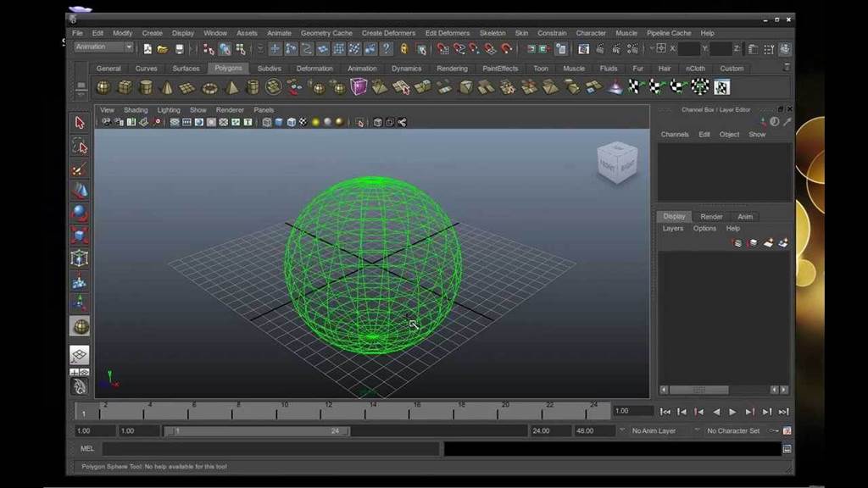Toggle use all lights bulb icon
This screenshot has height=488, width=868.
(x=315, y=122)
